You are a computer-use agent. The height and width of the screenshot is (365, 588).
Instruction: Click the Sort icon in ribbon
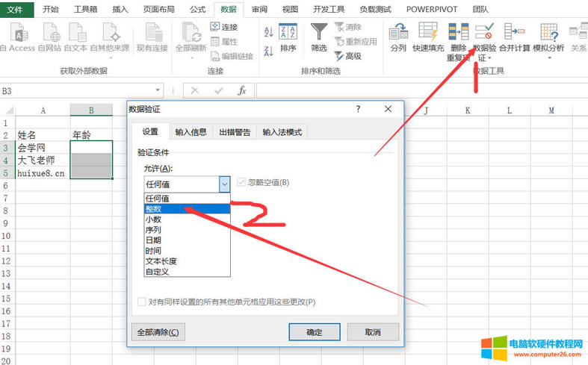click(x=288, y=31)
